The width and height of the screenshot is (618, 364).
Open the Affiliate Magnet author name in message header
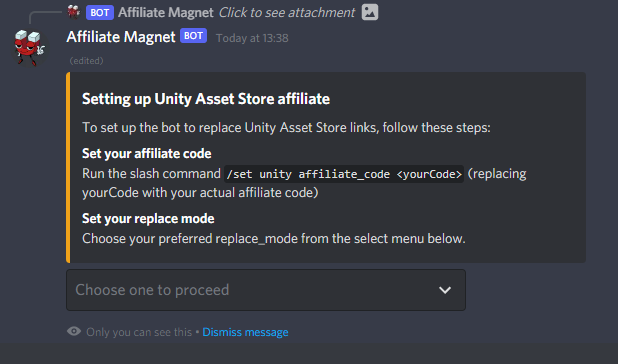[121, 37]
